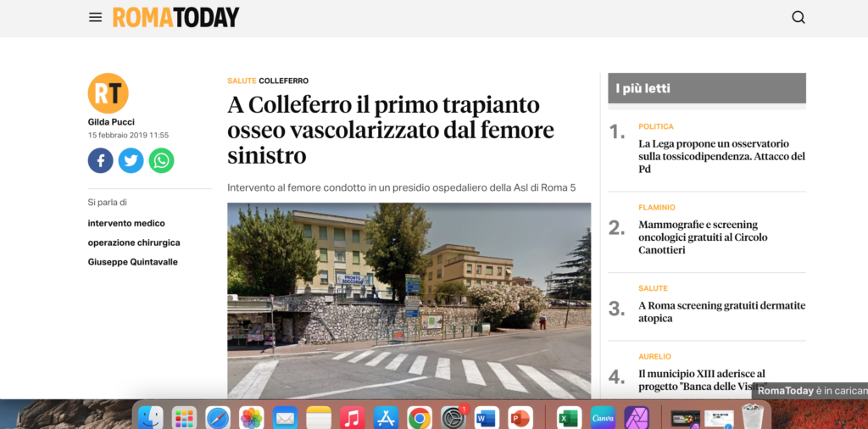Open the COLLEFERRO section link
This screenshot has height=429, width=868.
[283, 81]
